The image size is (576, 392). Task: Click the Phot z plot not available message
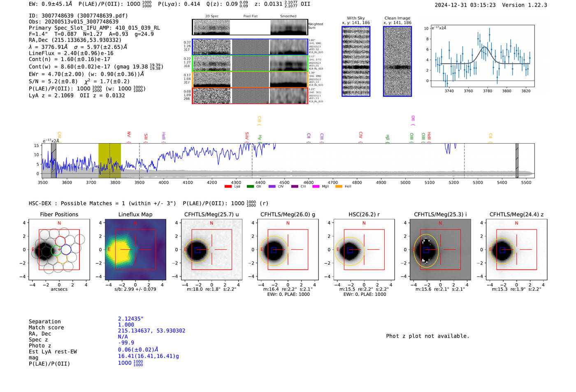tap(427, 336)
